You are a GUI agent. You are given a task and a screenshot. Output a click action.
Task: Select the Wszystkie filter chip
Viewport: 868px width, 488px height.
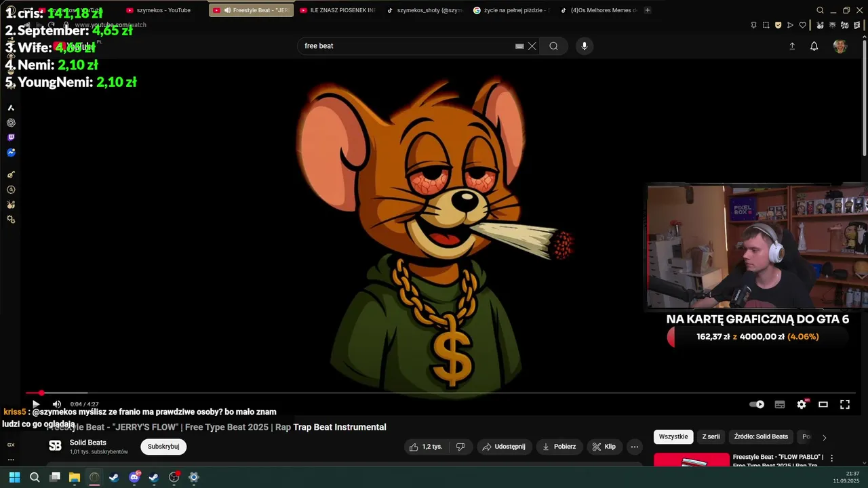(673, 437)
